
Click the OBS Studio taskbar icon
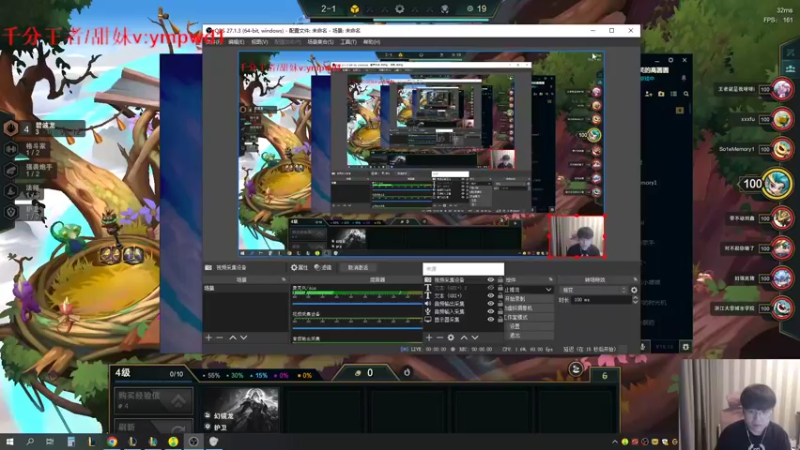[193, 441]
